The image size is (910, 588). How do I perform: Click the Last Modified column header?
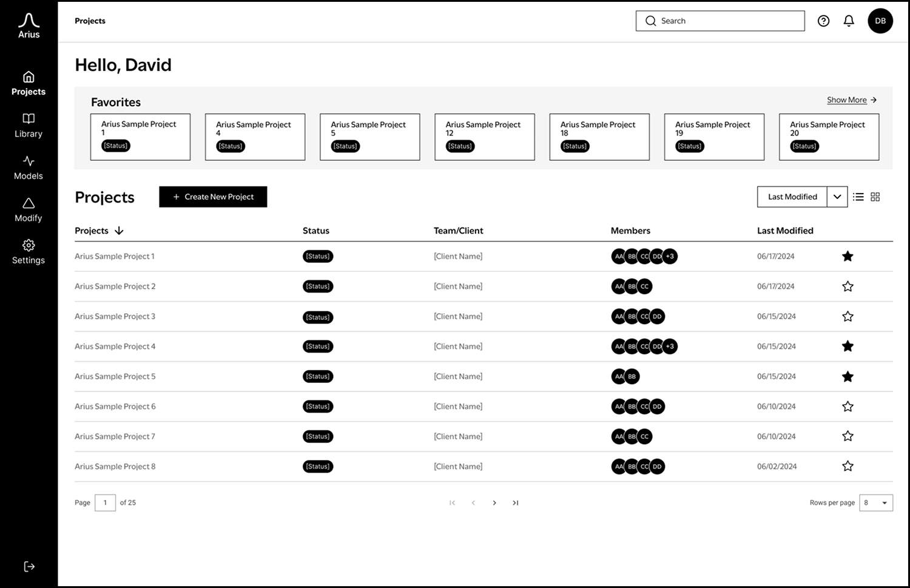tap(785, 231)
